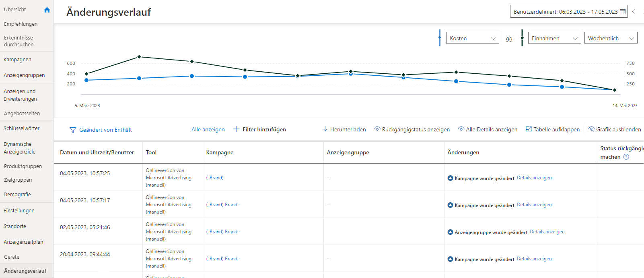This screenshot has height=278, width=644.
Task: Click the first blue Kosten point above 5. März 2023
Action: pyautogui.click(x=86, y=80)
